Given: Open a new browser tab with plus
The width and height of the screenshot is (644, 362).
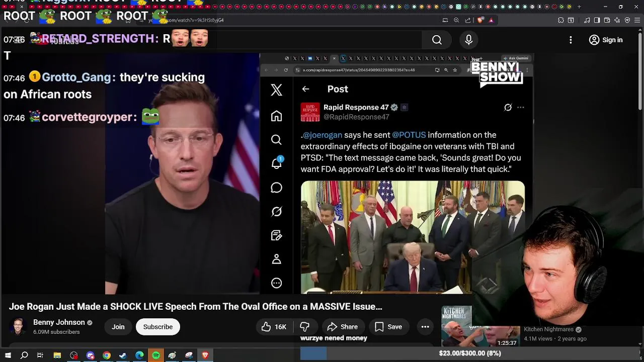Looking at the screenshot, I should tap(579, 7).
